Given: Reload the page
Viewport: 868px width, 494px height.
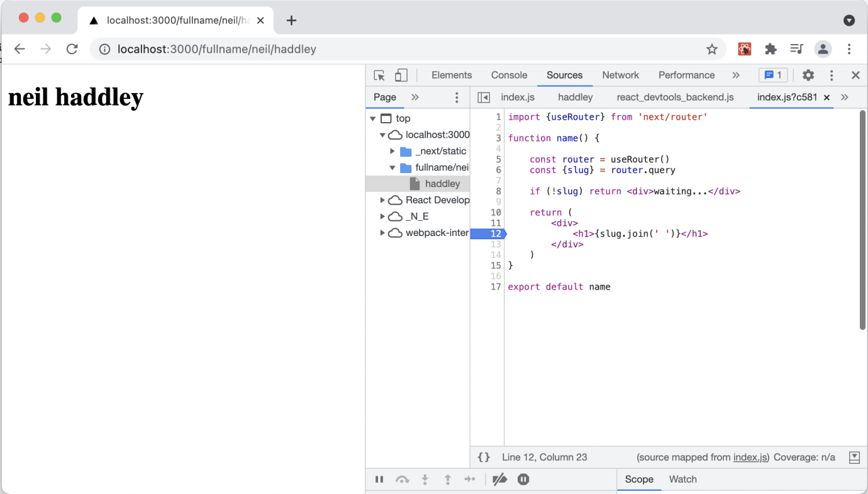Looking at the screenshot, I should [72, 49].
